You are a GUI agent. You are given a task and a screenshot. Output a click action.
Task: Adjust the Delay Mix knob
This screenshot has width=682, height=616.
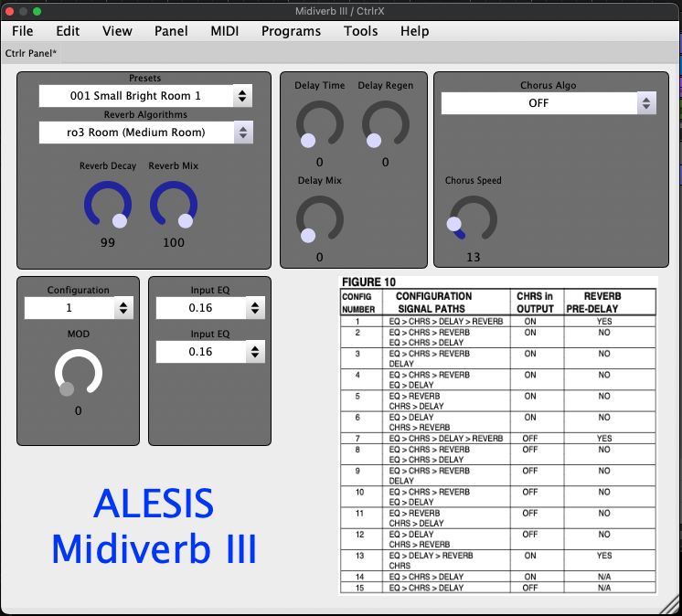(320, 219)
